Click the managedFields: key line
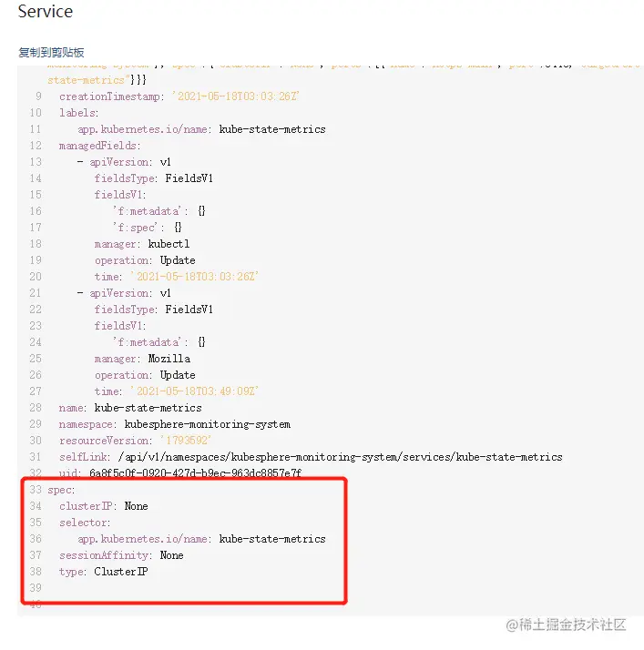Viewport: 644px width, 650px height. tap(99, 146)
